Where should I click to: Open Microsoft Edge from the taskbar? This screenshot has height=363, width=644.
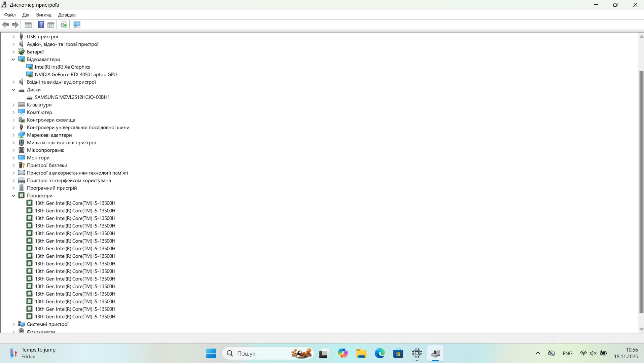pos(380,353)
